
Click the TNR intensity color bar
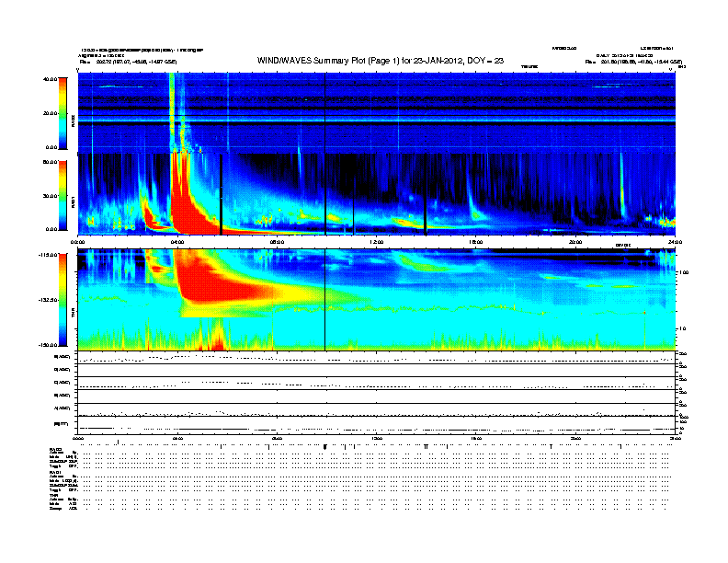point(63,300)
